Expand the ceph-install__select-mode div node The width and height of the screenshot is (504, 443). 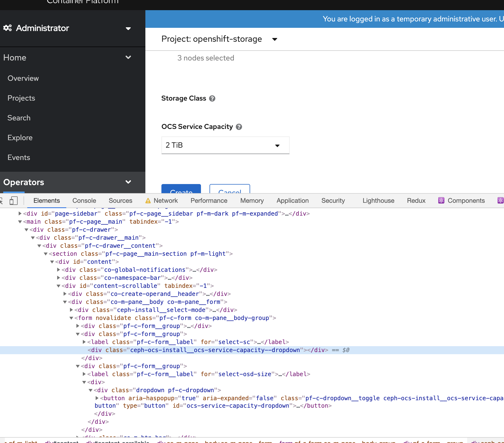pyautogui.click(x=71, y=310)
